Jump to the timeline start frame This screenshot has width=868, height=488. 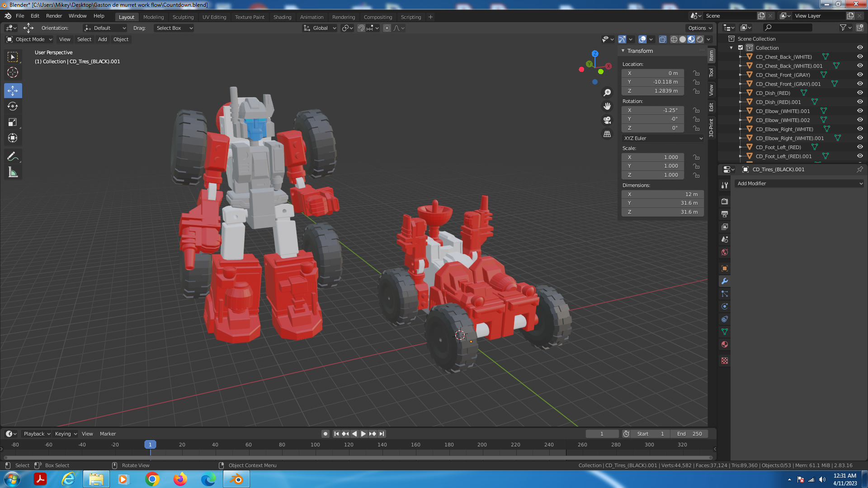click(x=336, y=434)
